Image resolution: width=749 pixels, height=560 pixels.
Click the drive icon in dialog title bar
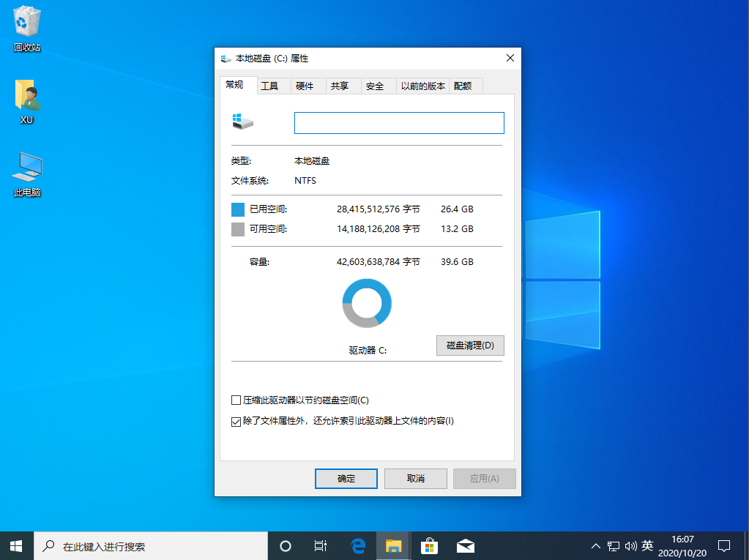click(226, 59)
